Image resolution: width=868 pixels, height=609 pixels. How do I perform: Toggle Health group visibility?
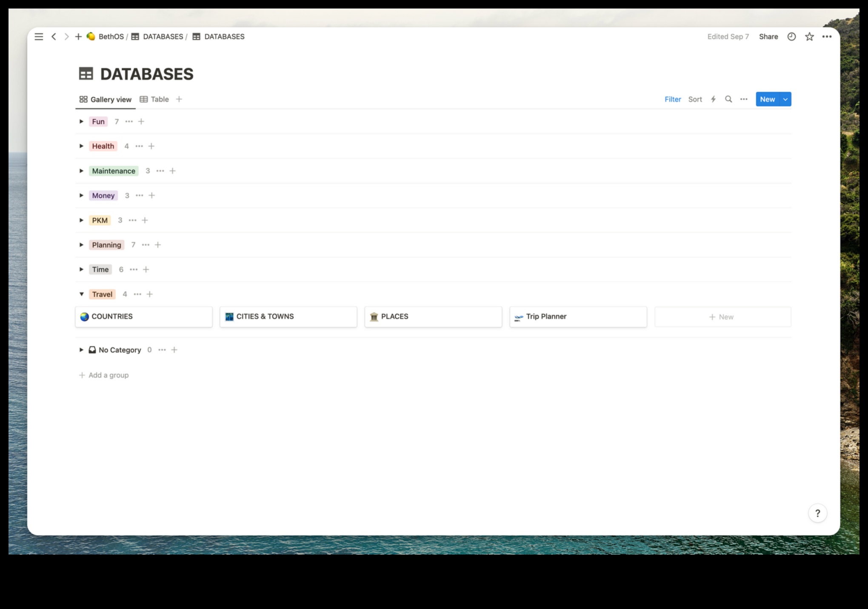tap(83, 146)
